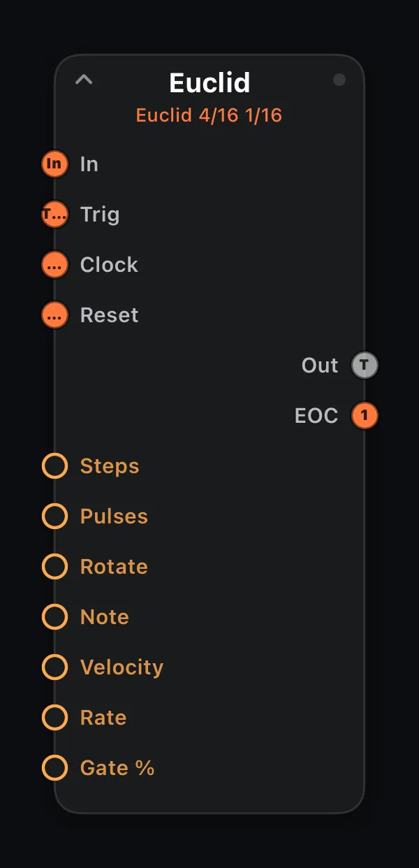Select the EOC output port

[364, 416]
